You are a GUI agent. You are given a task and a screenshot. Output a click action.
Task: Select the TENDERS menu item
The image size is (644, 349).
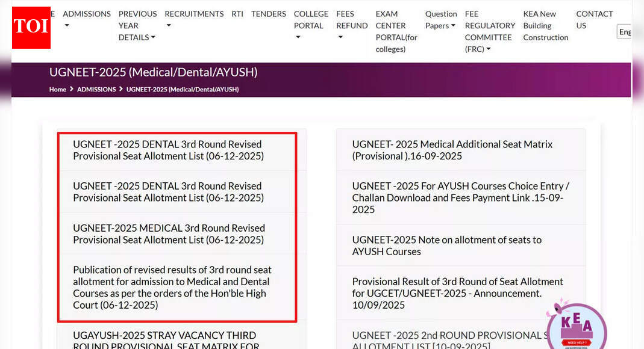coord(268,14)
